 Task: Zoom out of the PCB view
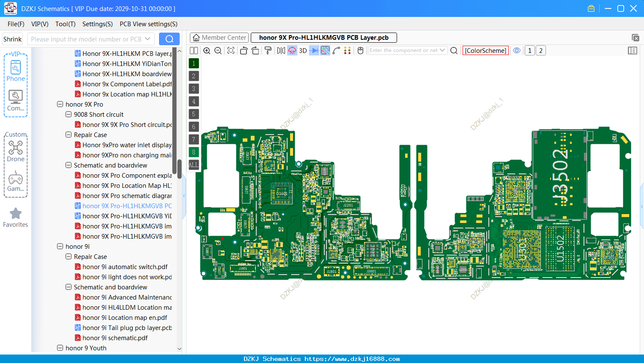coord(218,51)
